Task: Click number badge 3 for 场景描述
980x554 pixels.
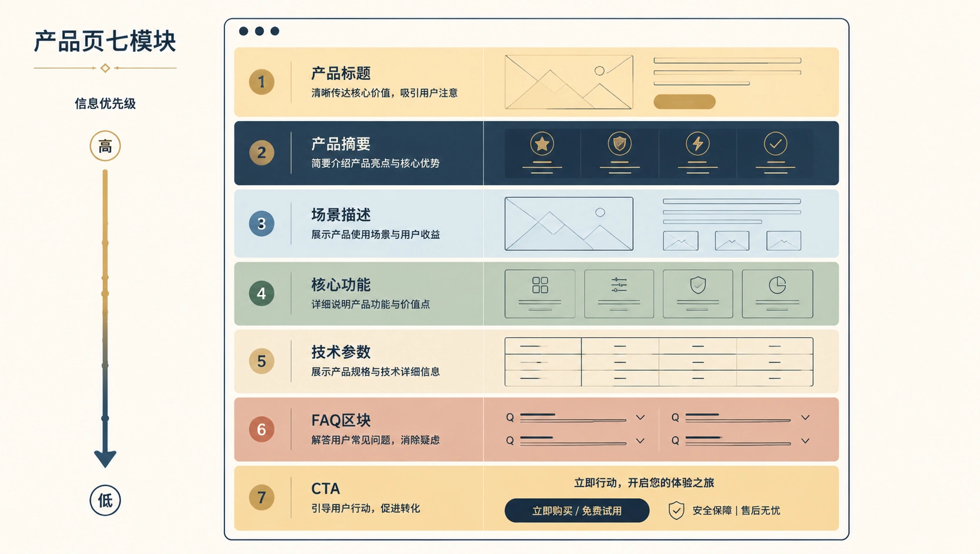Action: [x=261, y=224]
